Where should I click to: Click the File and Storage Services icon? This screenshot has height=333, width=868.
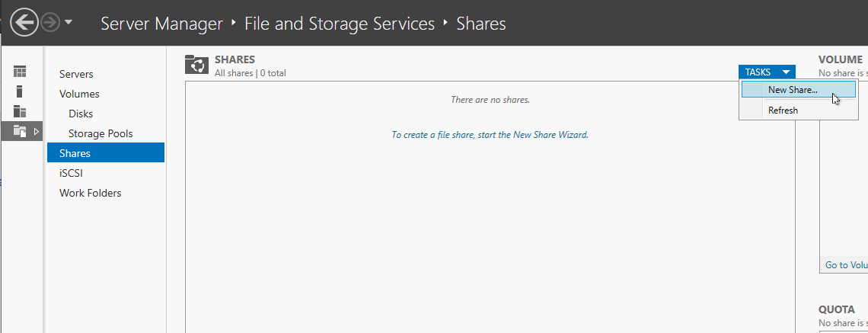pyautogui.click(x=20, y=131)
